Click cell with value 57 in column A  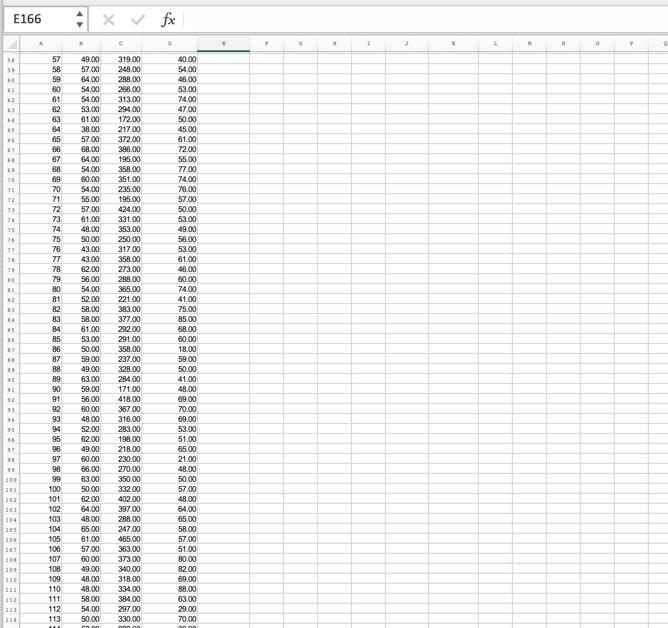[41, 59]
